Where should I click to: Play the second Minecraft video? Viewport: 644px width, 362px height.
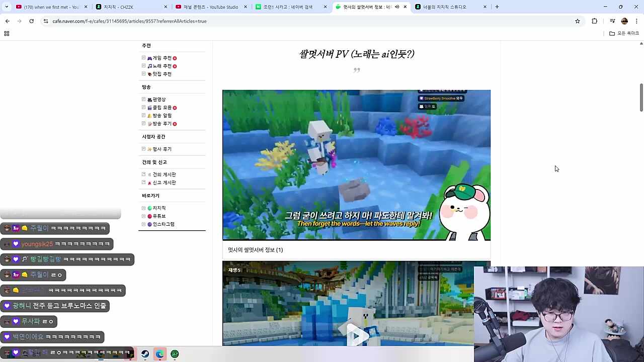[x=356, y=335]
